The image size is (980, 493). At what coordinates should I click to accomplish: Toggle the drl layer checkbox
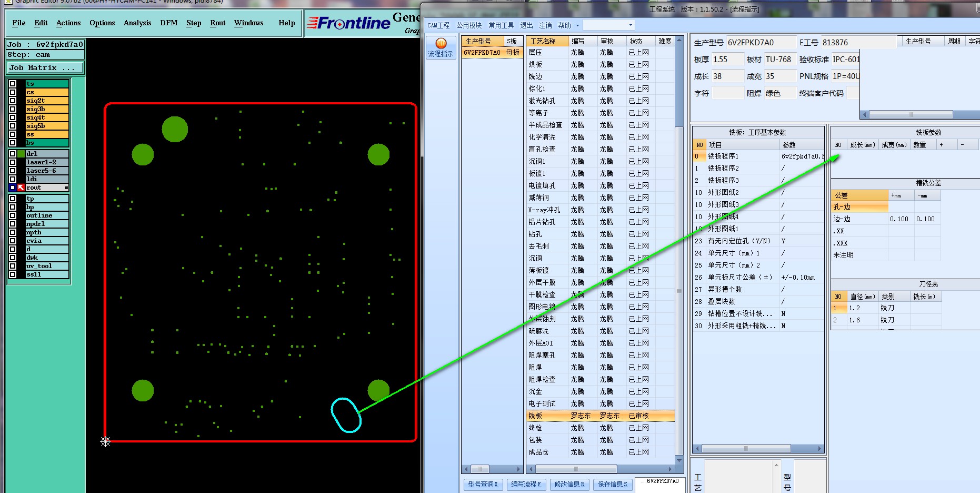13,154
